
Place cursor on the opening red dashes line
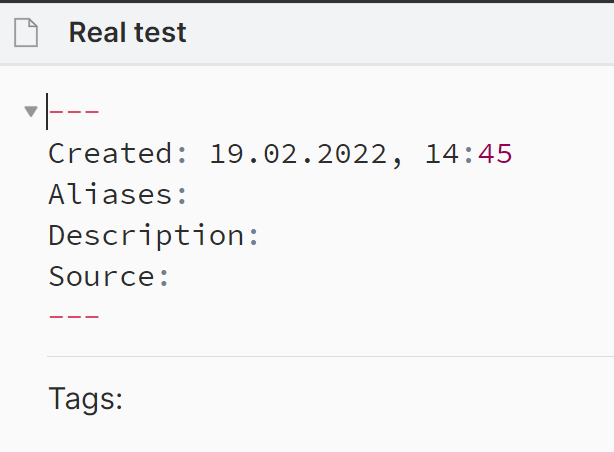pyautogui.click(x=75, y=112)
